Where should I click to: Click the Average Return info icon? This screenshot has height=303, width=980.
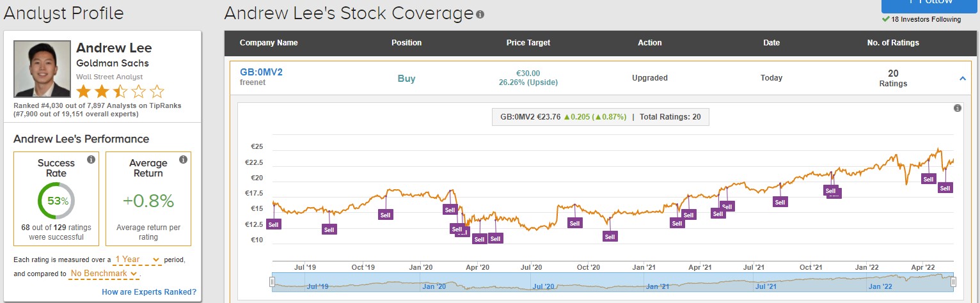point(183,159)
